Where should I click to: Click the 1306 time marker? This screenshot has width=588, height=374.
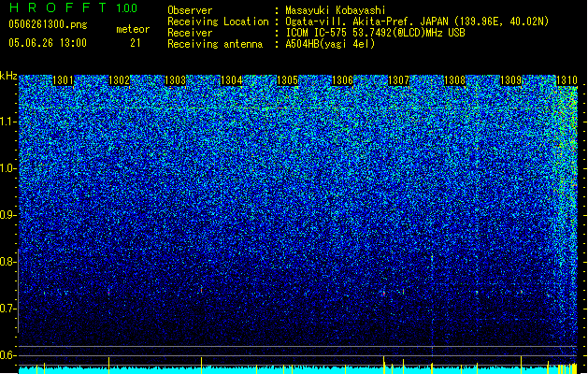(343, 80)
